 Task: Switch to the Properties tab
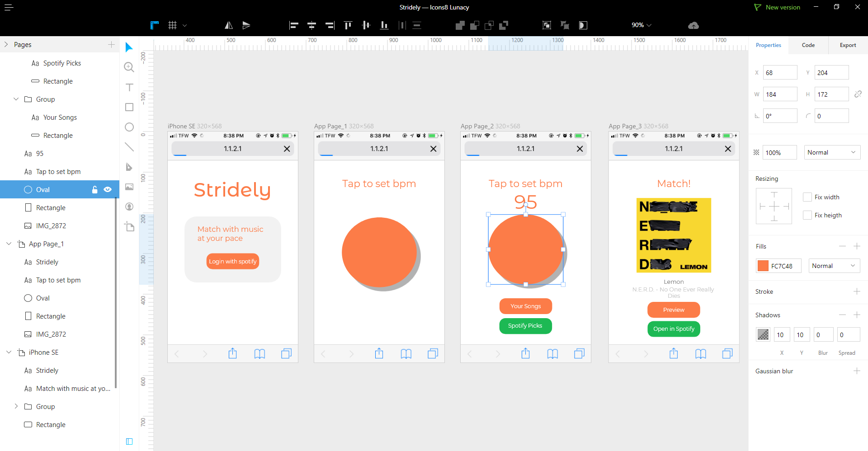(769, 45)
